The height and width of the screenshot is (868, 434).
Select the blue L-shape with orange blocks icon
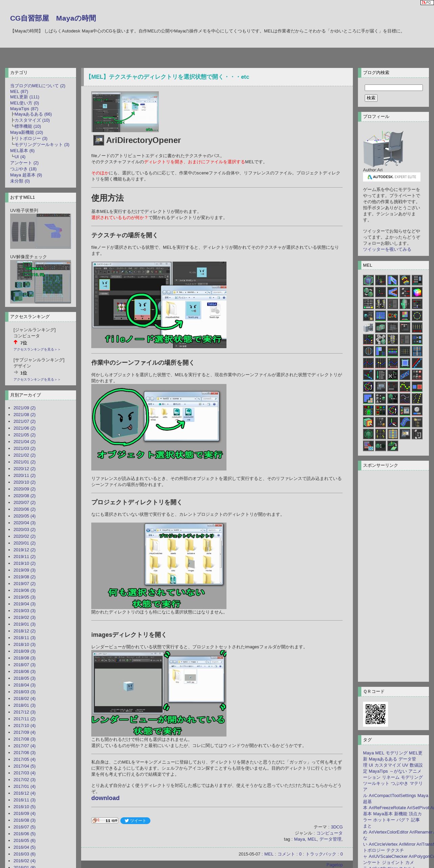click(x=368, y=399)
